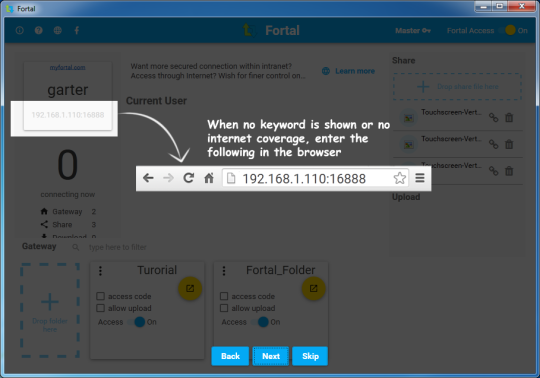Screen dimensions: 540x378
Task: Check allow upload on Turorial card
Action: coord(100,308)
